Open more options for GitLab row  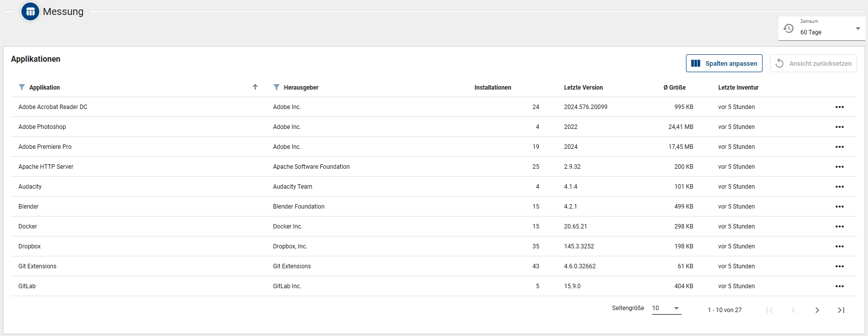(x=839, y=286)
